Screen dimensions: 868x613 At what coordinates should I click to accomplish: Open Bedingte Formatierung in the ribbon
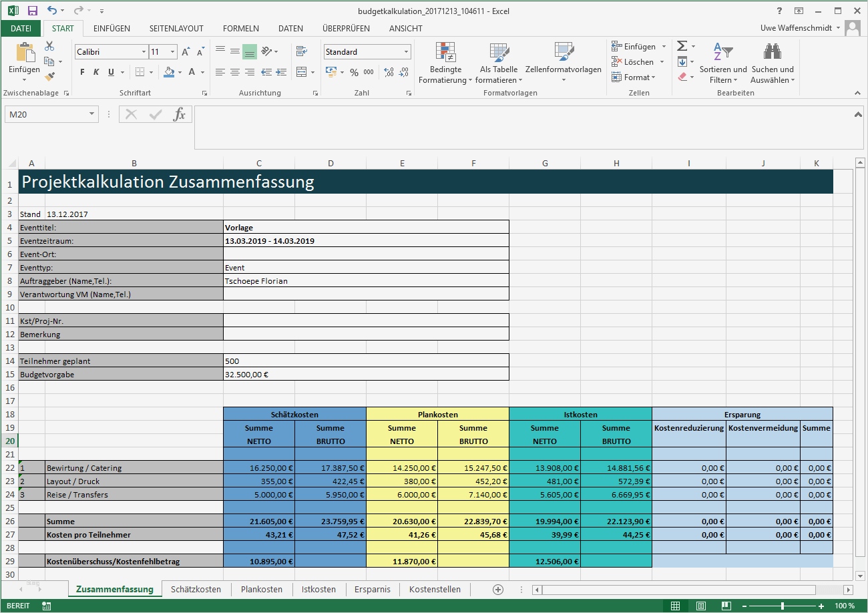click(x=445, y=63)
